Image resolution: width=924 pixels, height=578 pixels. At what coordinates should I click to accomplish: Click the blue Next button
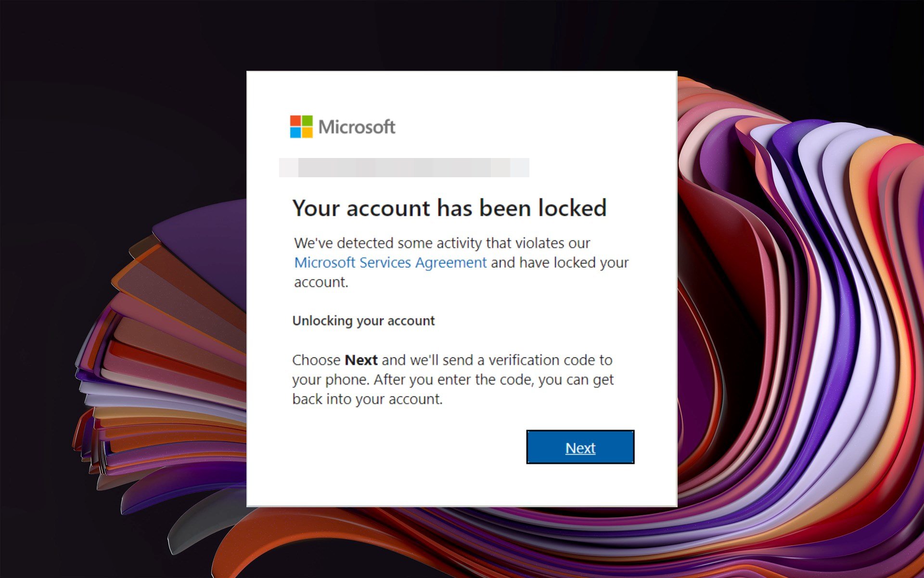point(580,447)
